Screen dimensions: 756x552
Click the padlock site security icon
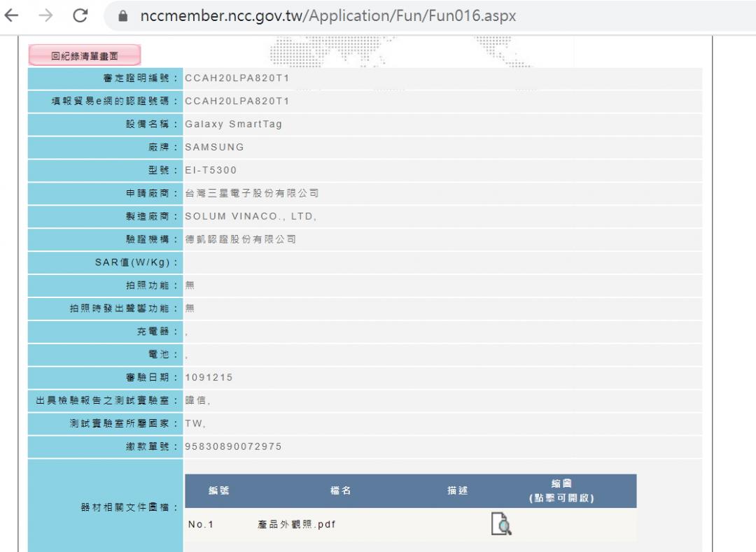(x=125, y=17)
